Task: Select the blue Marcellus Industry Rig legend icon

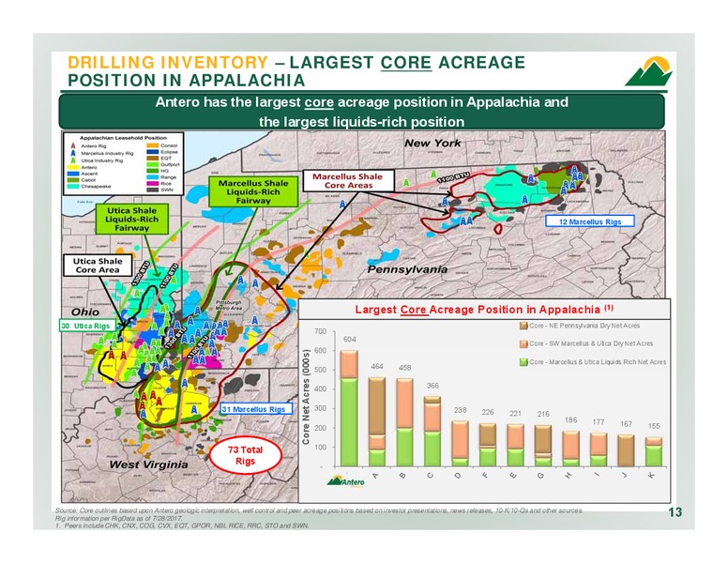Action: pyautogui.click(x=73, y=153)
